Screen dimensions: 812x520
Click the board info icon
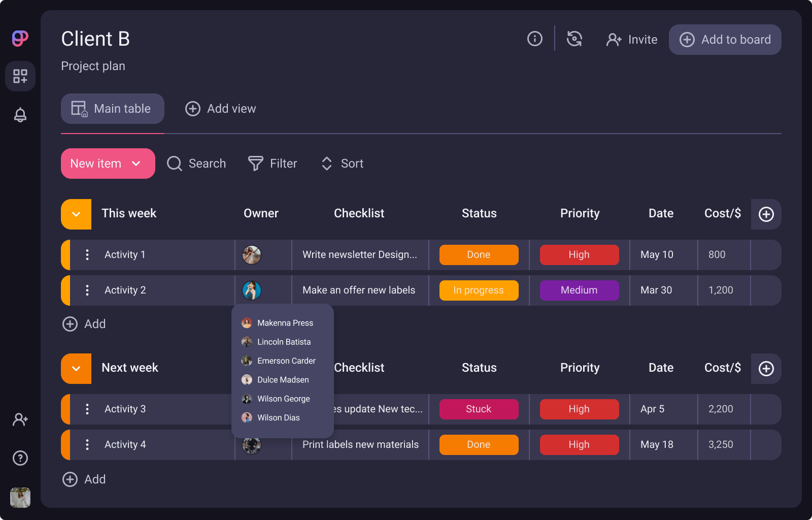point(534,39)
